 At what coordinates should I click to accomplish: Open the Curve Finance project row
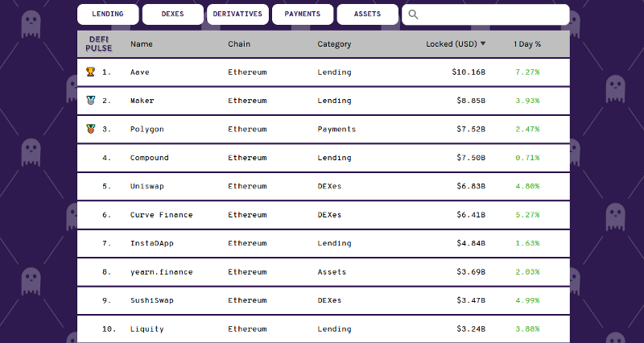click(324, 215)
